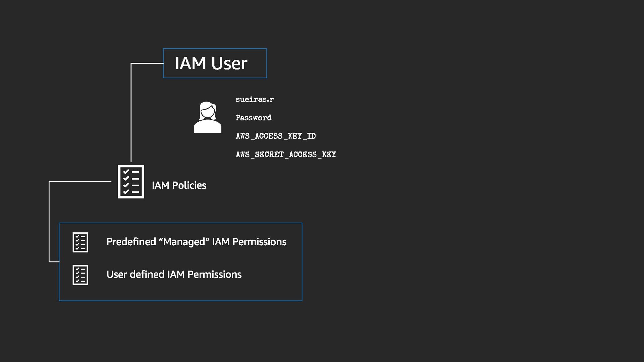Click vertical connector line left of permissions box
This screenshot has height=362, width=644.
(49, 221)
